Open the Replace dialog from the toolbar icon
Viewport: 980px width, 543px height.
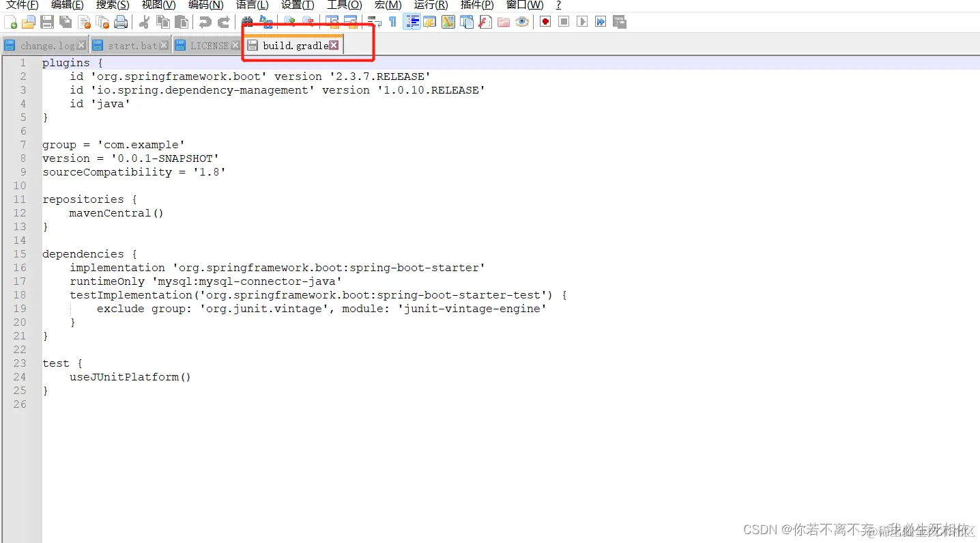pos(266,22)
